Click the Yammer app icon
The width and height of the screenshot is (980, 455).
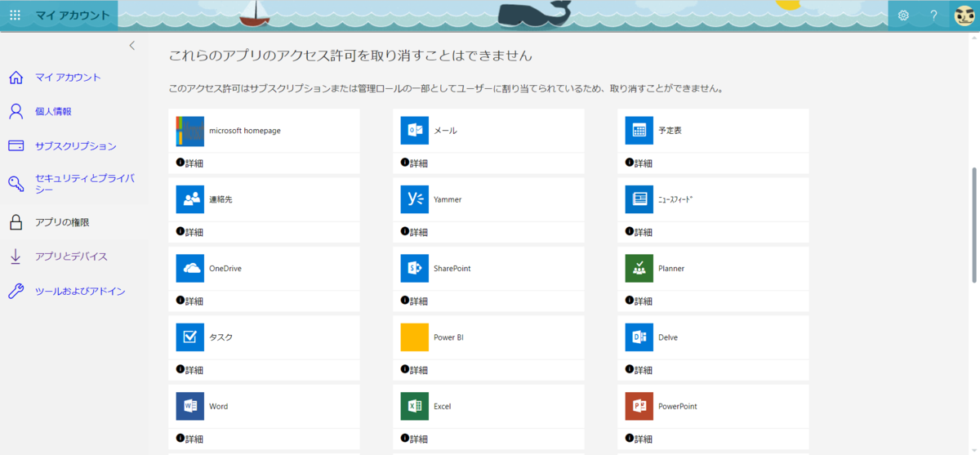(x=415, y=199)
